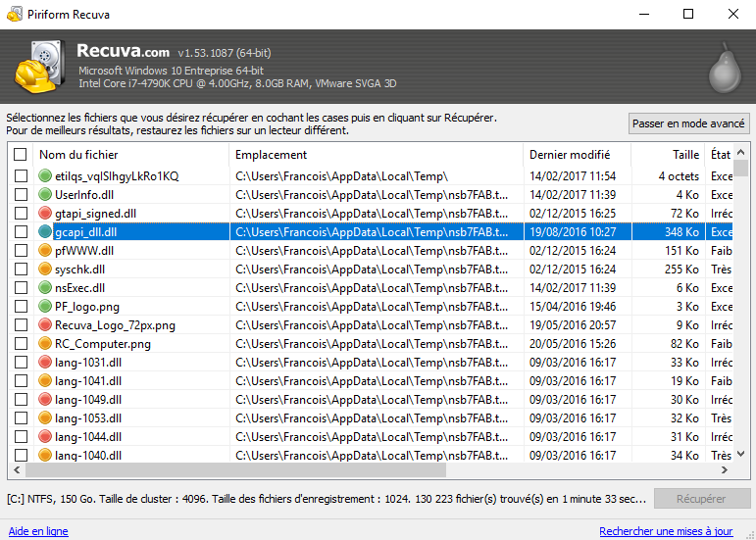Click the red status dot of lang-1049.dll

click(x=45, y=399)
